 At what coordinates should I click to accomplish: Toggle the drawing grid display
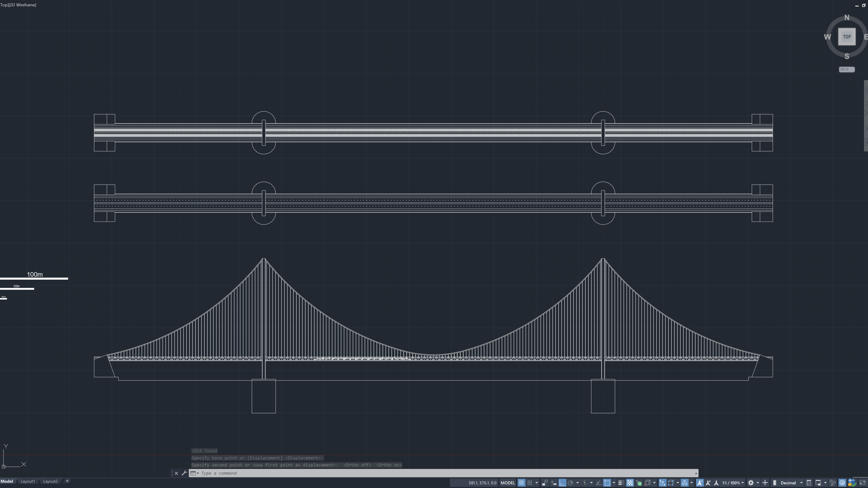pyautogui.click(x=521, y=483)
